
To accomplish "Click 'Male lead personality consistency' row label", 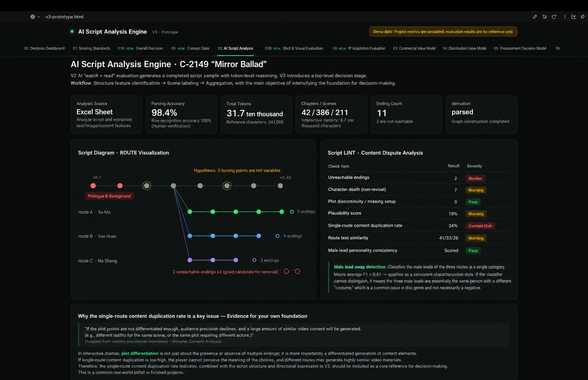I will pos(362,250).
